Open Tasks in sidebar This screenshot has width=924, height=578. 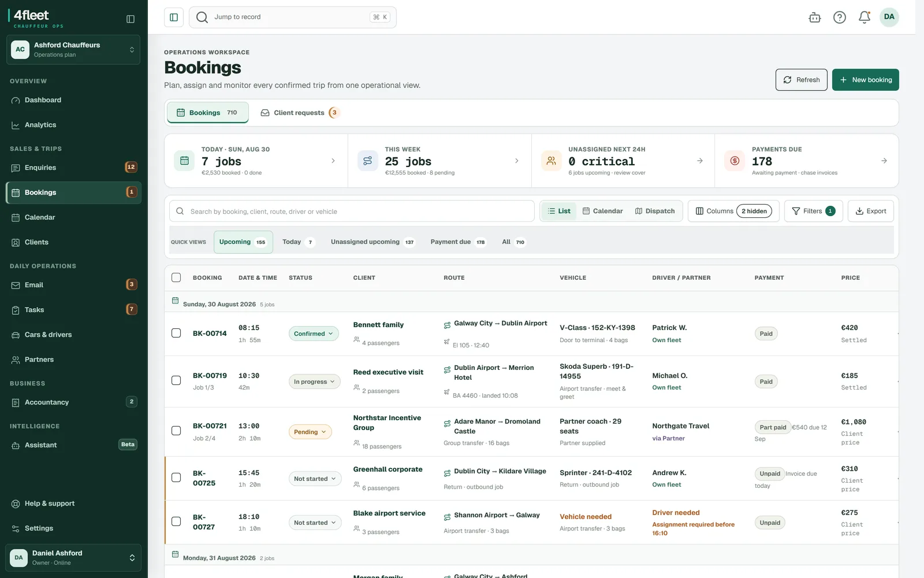pos(73,310)
